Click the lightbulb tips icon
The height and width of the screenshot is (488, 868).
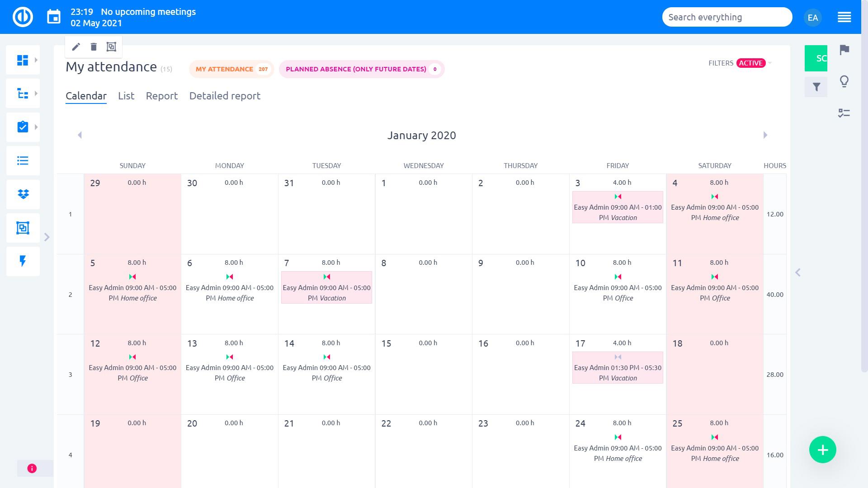844,82
